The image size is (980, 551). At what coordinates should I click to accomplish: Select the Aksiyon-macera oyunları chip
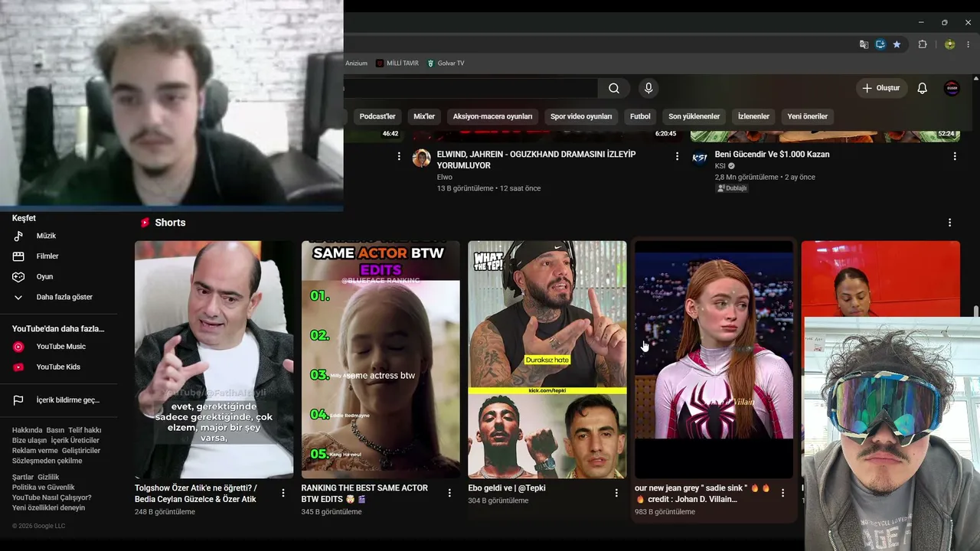point(492,116)
